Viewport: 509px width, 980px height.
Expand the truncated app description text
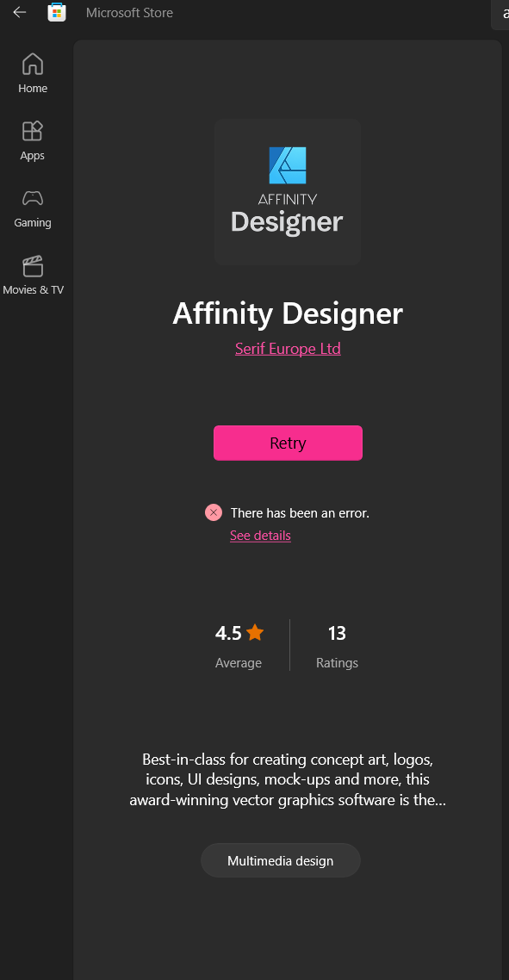point(288,780)
